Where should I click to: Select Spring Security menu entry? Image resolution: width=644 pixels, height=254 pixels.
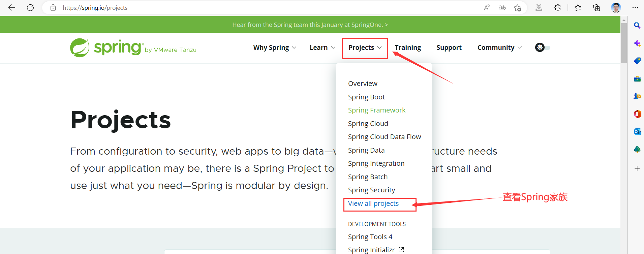point(371,190)
